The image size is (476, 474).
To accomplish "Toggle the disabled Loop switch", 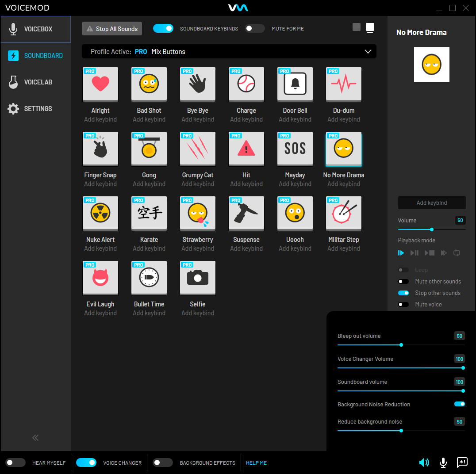I will (403, 270).
